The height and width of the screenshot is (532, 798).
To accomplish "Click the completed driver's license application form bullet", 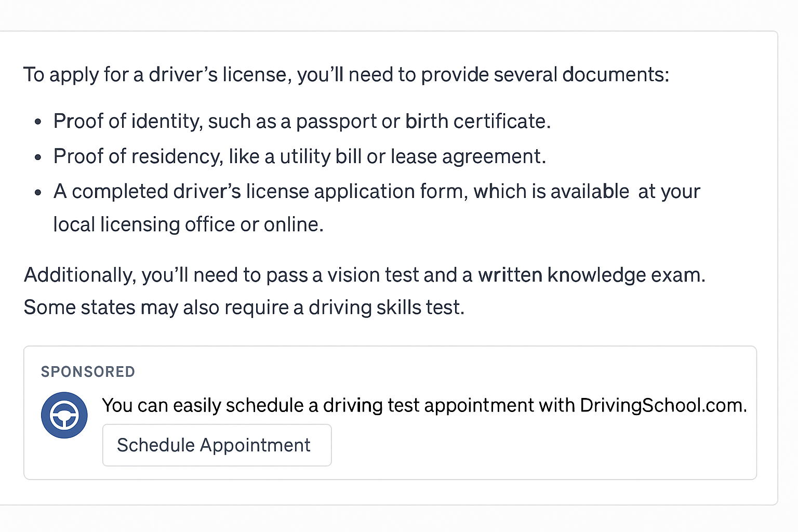I will pos(376,192).
